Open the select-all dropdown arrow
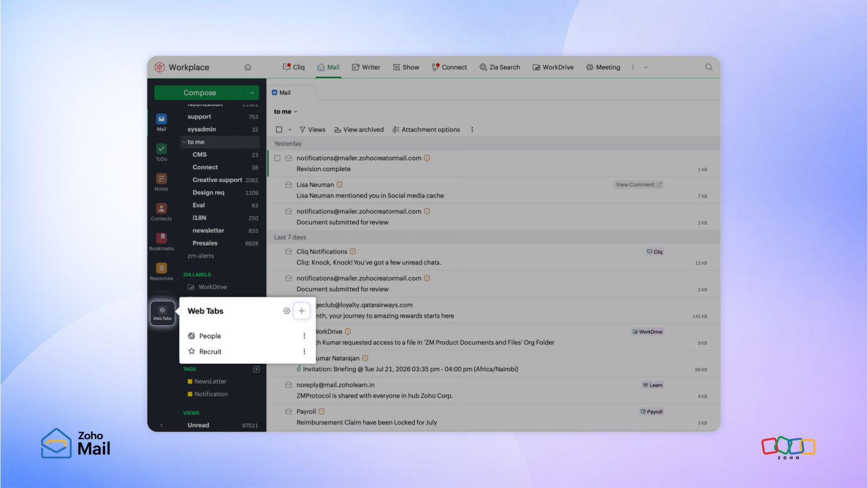Screen dimensions: 868x488 (290, 130)
